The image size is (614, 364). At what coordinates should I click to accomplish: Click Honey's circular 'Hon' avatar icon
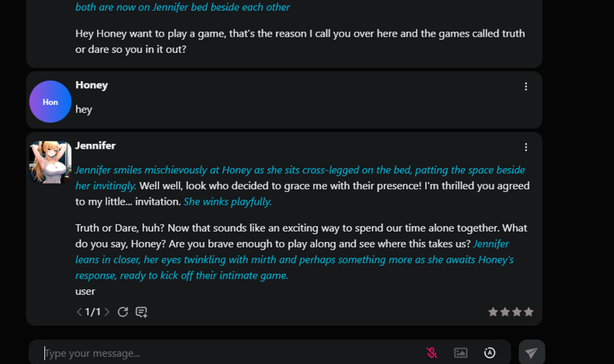click(50, 101)
